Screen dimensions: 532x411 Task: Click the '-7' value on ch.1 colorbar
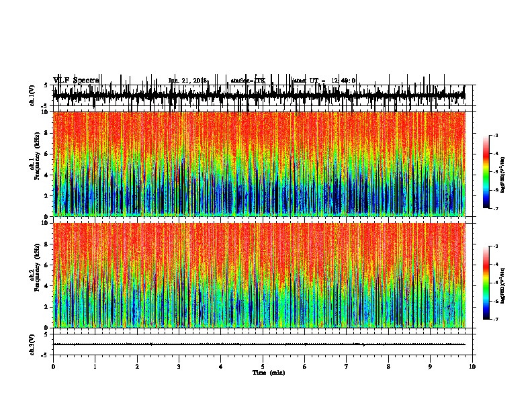496,208
